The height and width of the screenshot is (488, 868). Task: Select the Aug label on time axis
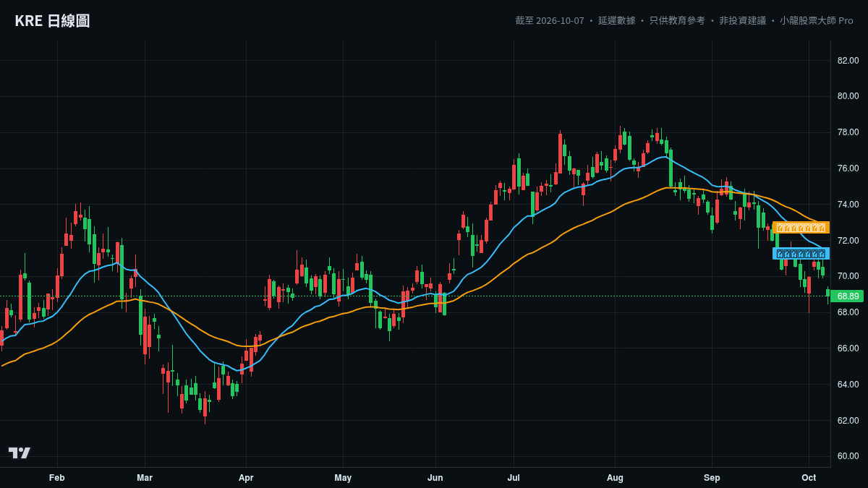pyautogui.click(x=615, y=478)
